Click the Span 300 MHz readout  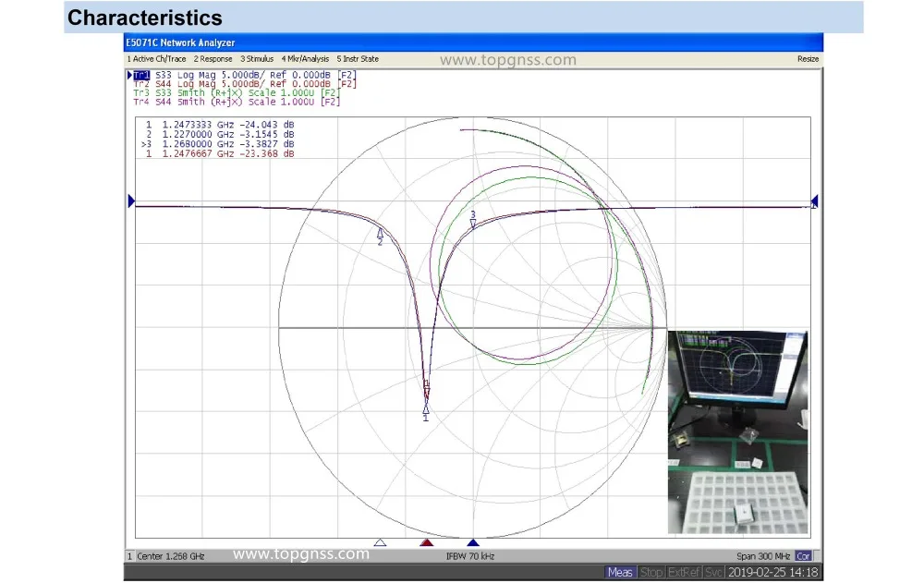pyautogui.click(x=763, y=556)
